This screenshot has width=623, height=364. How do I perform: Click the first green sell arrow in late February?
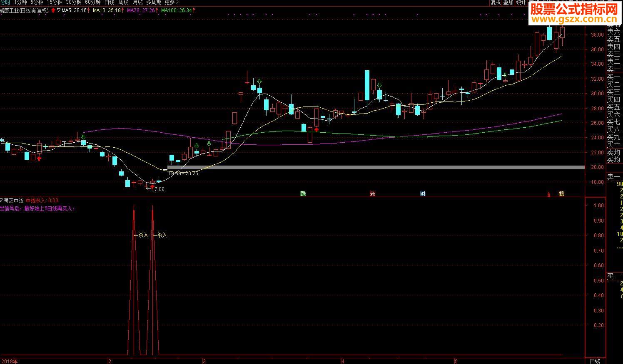(x=196, y=146)
